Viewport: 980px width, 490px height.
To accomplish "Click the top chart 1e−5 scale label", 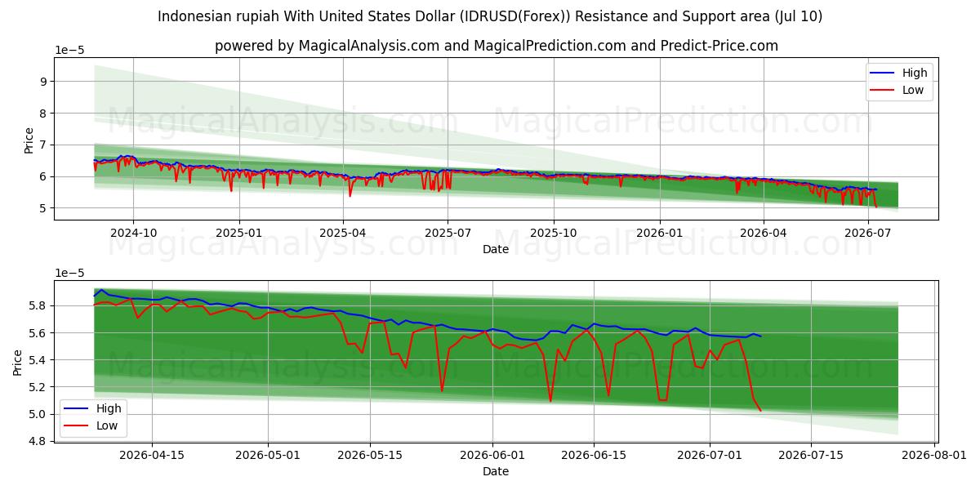I will click(x=69, y=50).
